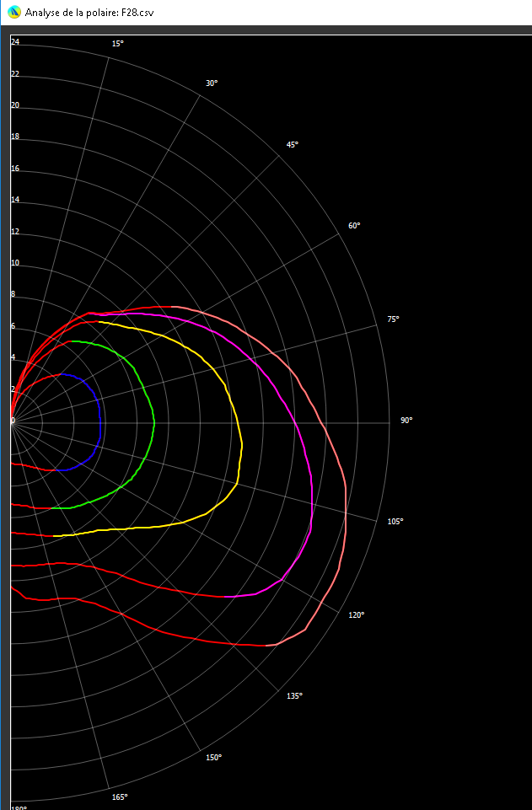Click the radial scale value 14

(15, 200)
